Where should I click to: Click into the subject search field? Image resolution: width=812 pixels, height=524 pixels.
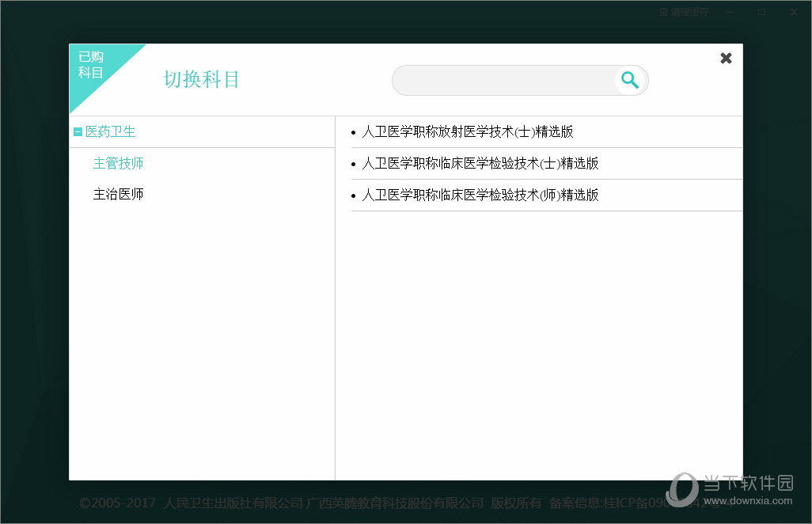coord(503,80)
